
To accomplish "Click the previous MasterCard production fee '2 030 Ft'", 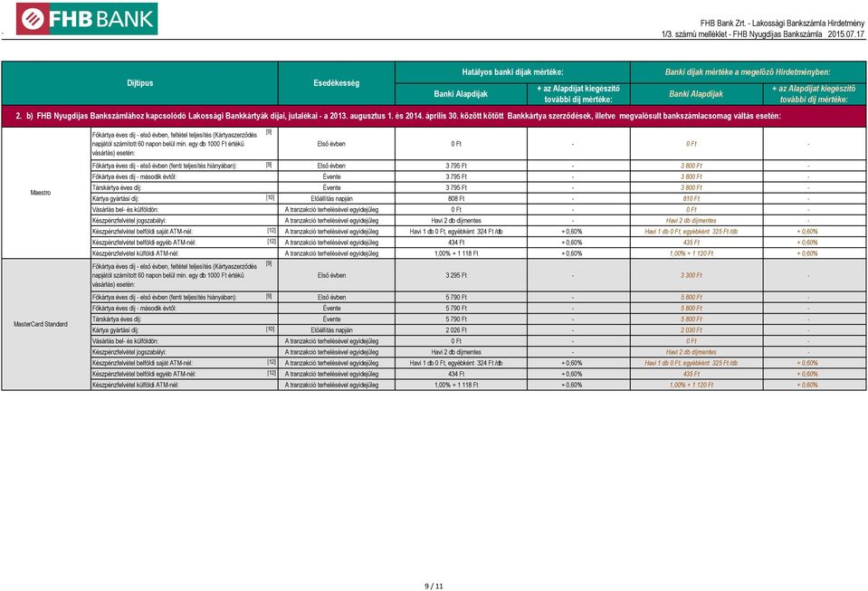I will click(x=692, y=330).
